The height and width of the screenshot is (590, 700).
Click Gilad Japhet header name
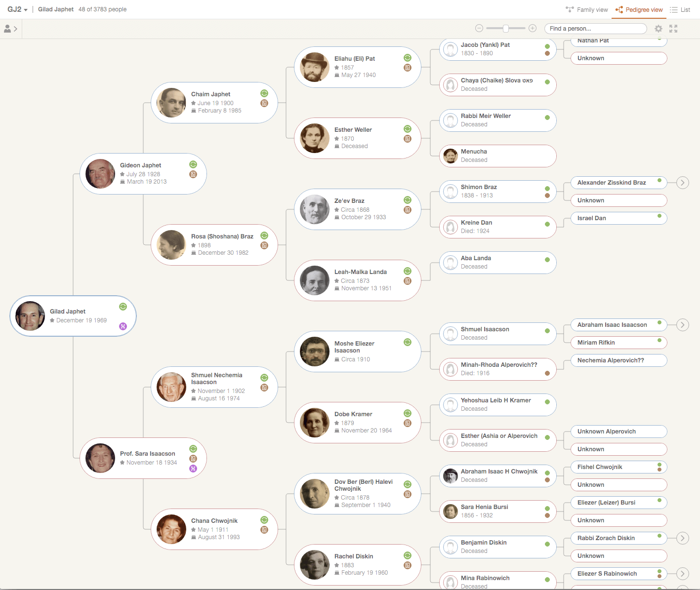[56, 9]
